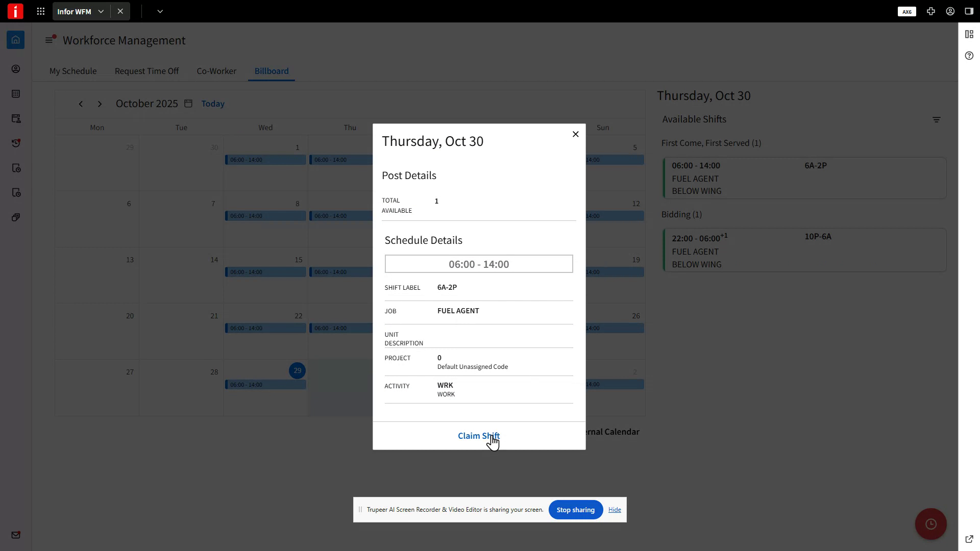Open the schedule grid icon in sidebar

(16, 94)
